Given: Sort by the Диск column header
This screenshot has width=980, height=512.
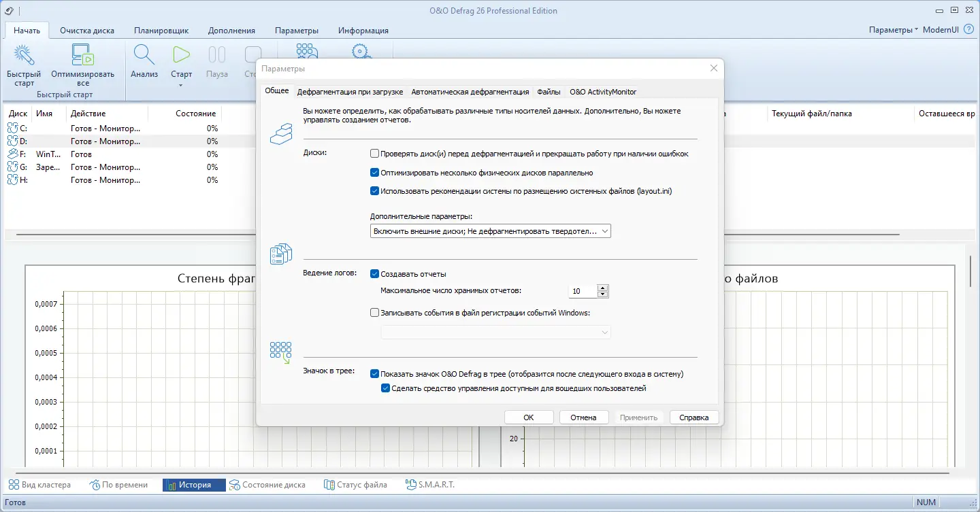Looking at the screenshot, I should [x=18, y=114].
